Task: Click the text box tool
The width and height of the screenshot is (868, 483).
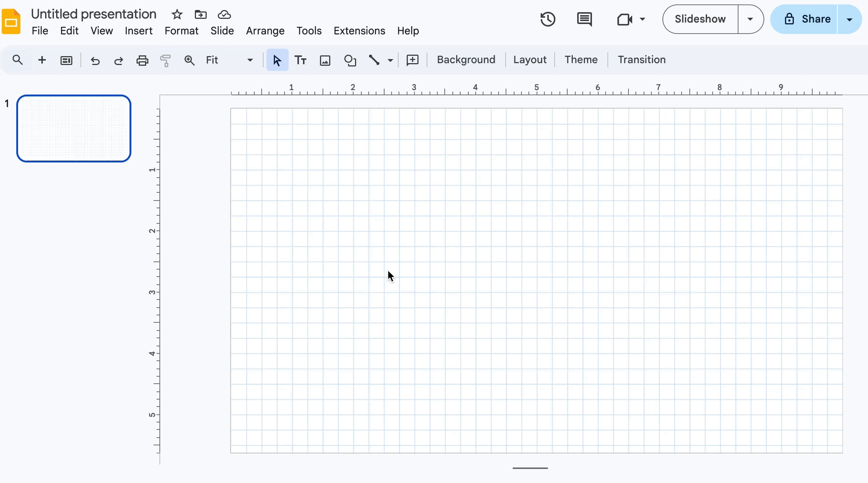Action: pos(300,60)
